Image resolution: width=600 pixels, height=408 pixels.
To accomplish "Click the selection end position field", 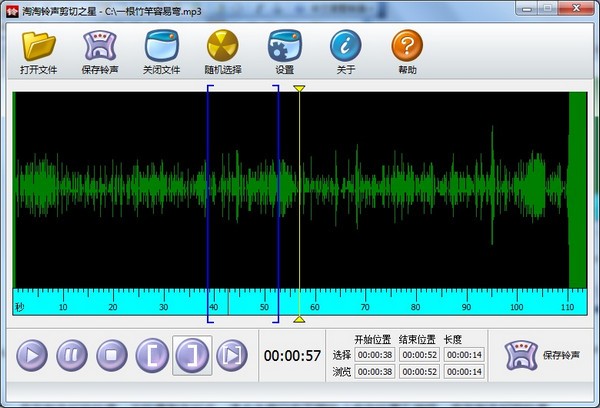I will tap(419, 355).
